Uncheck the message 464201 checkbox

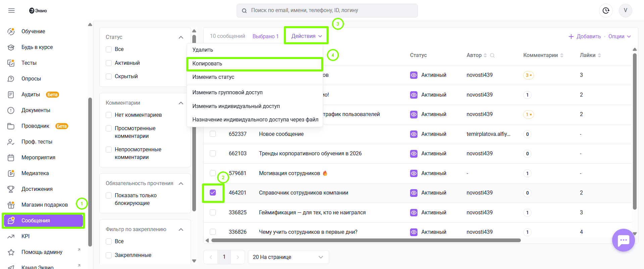(213, 193)
